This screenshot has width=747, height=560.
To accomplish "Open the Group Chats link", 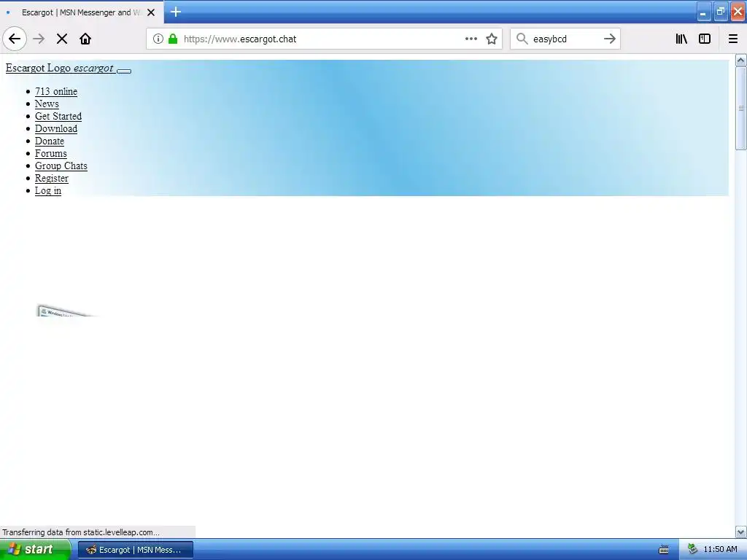I will 61,166.
